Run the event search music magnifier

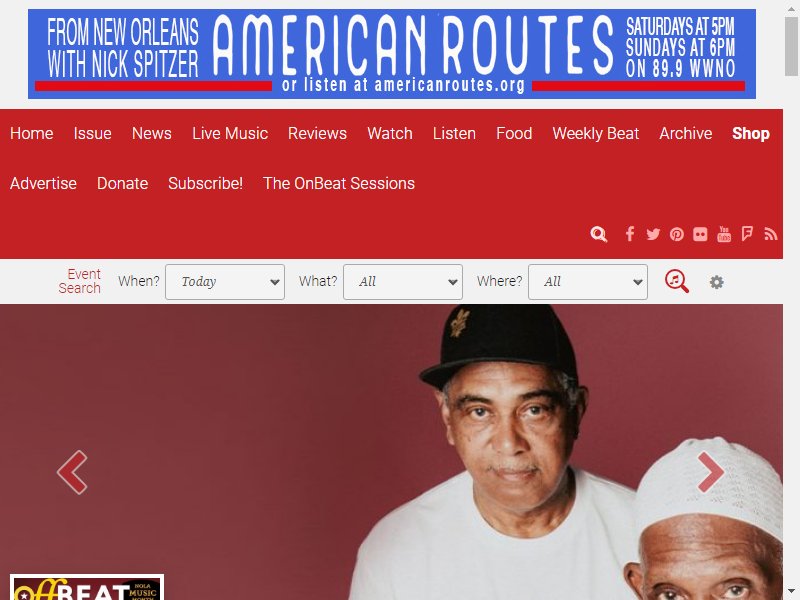[x=677, y=281]
